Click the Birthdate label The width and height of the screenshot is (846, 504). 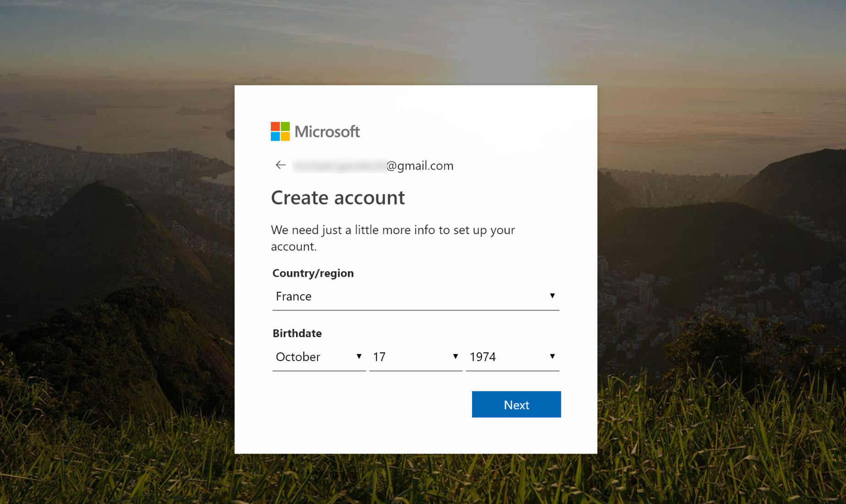click(297, 333)
